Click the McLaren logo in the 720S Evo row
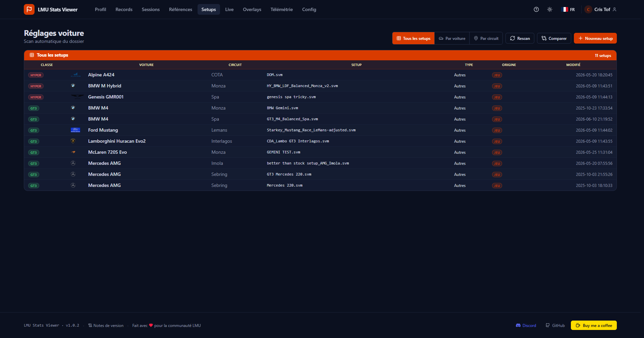644x338 pixels. point(73,152)
